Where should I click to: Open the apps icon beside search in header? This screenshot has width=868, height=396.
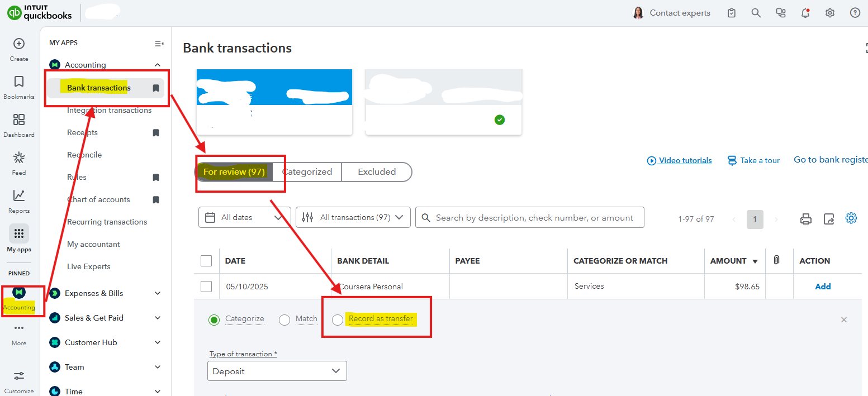coord(781,13)
